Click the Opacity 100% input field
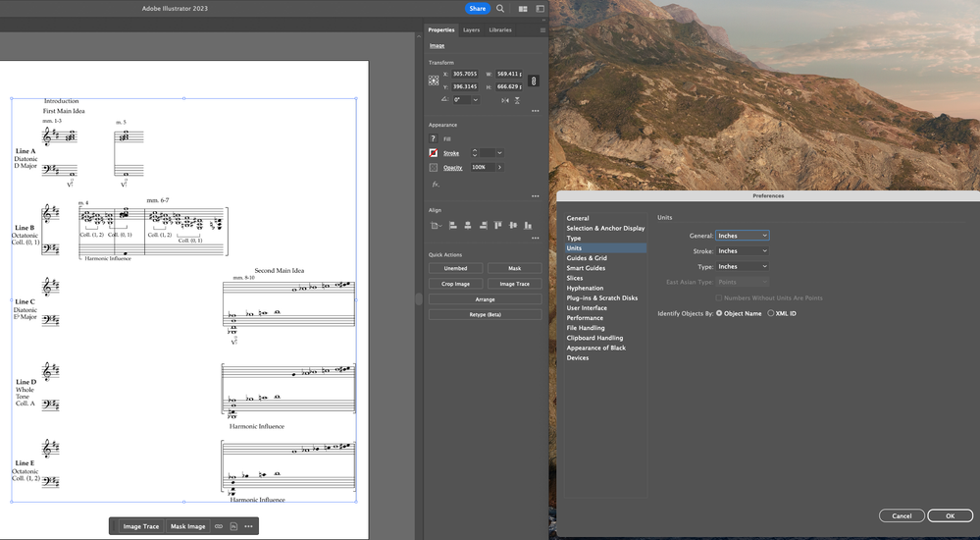 [483, 167]
